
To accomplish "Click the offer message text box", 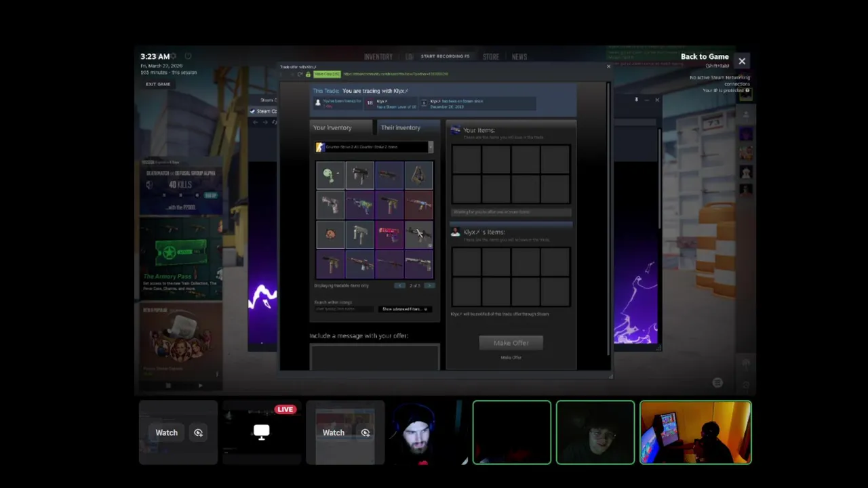I will 374,357.
